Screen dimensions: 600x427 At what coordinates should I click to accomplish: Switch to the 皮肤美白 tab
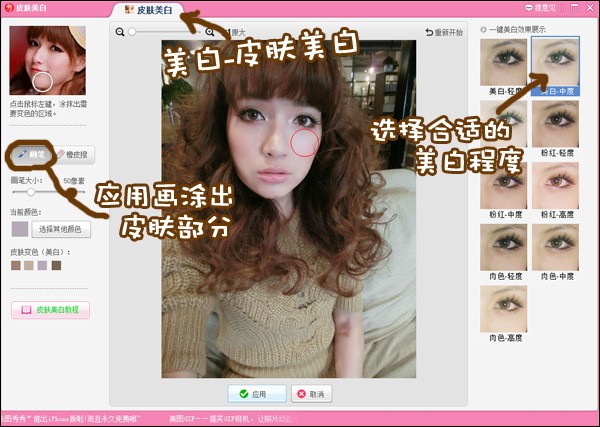(x=148, y=10)
